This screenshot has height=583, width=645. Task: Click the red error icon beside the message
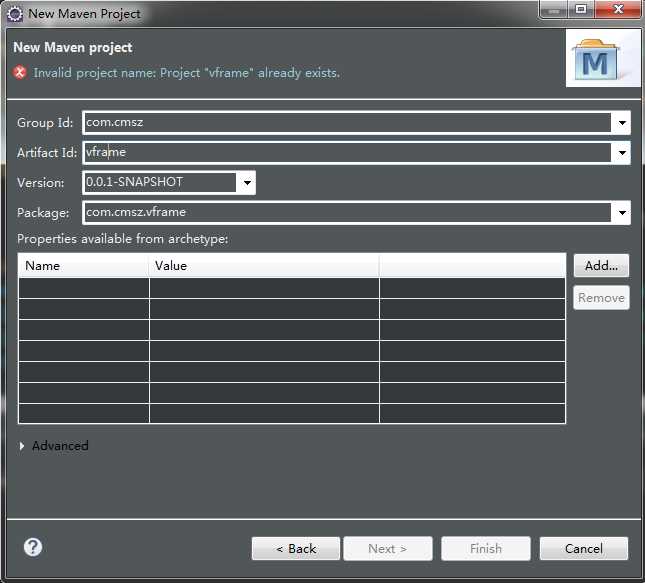[x=20, y=72]
